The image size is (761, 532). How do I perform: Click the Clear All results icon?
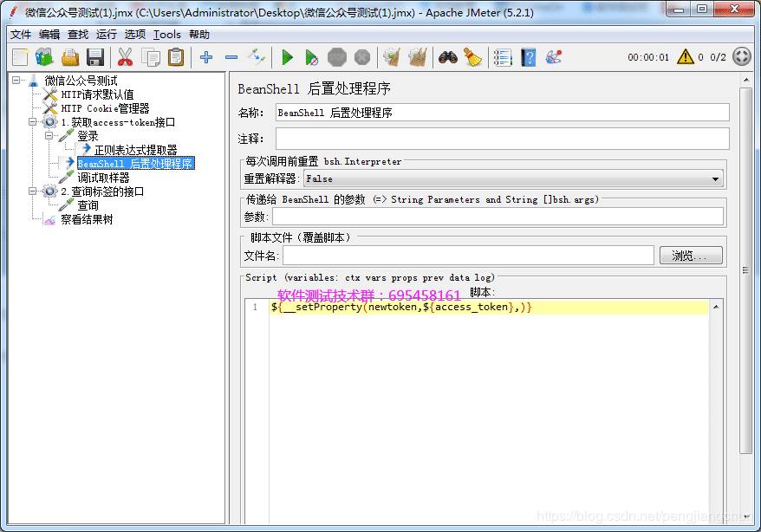418,57
